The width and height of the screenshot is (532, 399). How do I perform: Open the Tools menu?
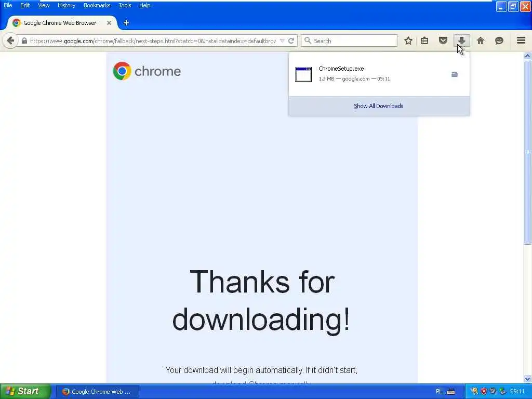pos(125,5)
